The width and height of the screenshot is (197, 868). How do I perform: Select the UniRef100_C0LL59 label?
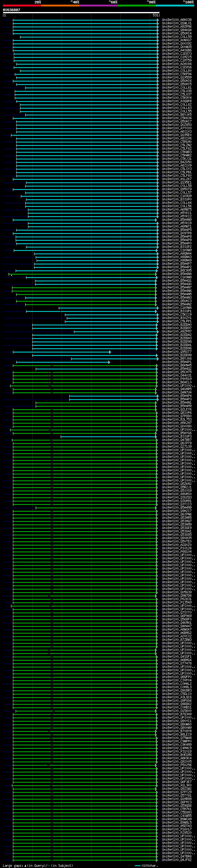point(177,37)
